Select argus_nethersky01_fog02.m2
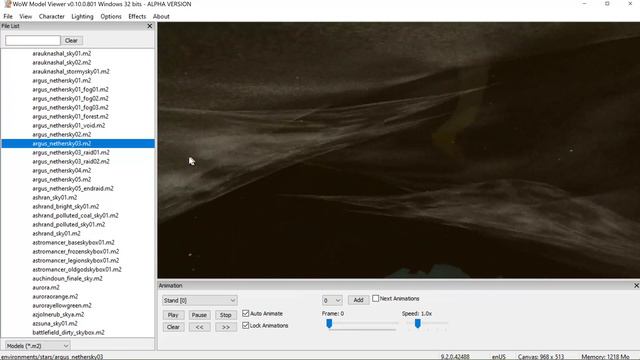The width and height of the screenshot is (640, 360). [x=71, y=98]
